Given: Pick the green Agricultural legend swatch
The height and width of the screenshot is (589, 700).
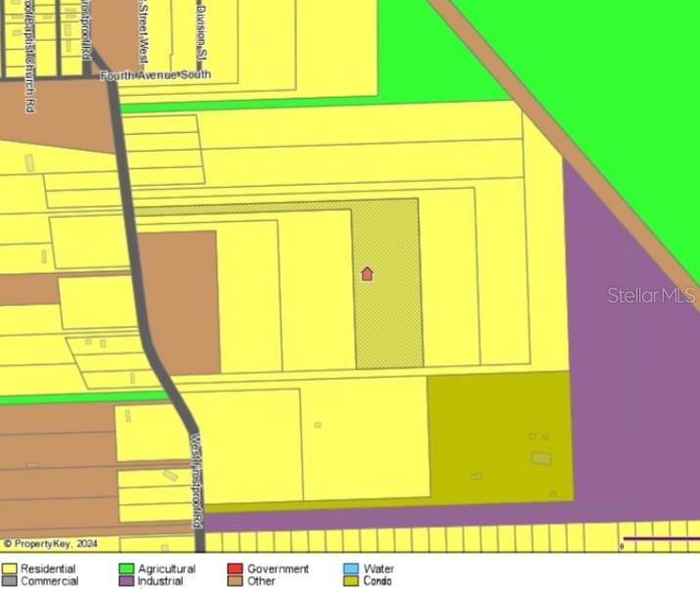Looking at the screenshot, I should [126, 568].
